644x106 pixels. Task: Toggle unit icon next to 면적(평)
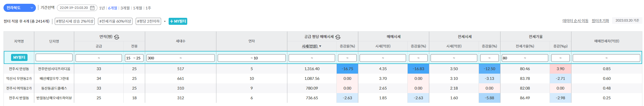tap(117, 37)
